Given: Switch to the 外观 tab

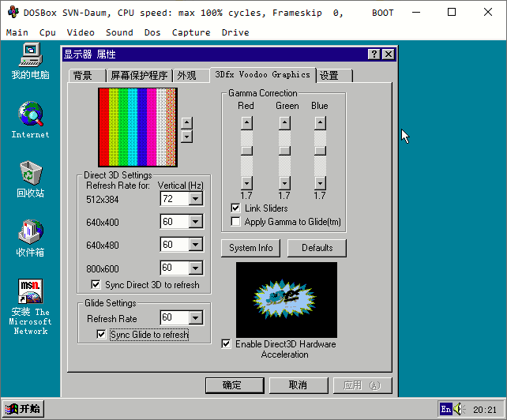Looking at the screenshot, I should click(x=191, y=76).
